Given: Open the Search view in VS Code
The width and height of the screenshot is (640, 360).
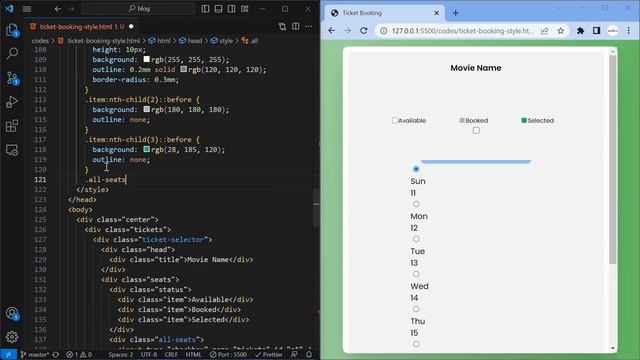Looking at the screenshot, I should click(12, 53).
